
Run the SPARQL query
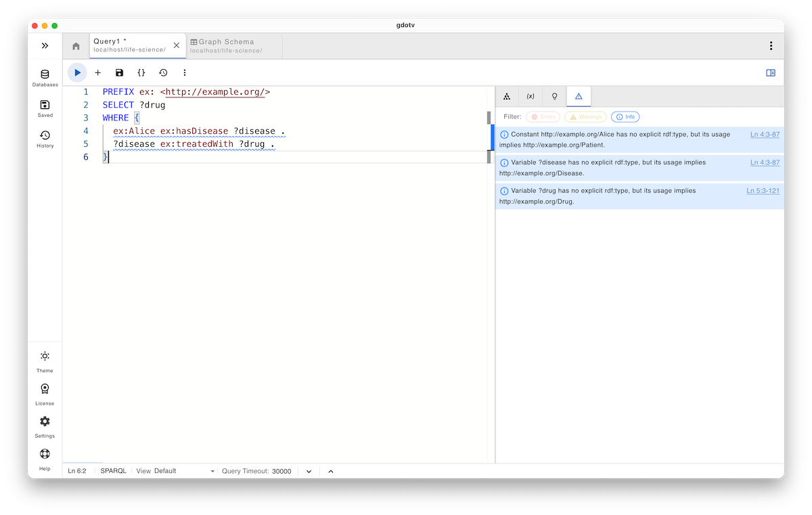click(x=76, y=72)
